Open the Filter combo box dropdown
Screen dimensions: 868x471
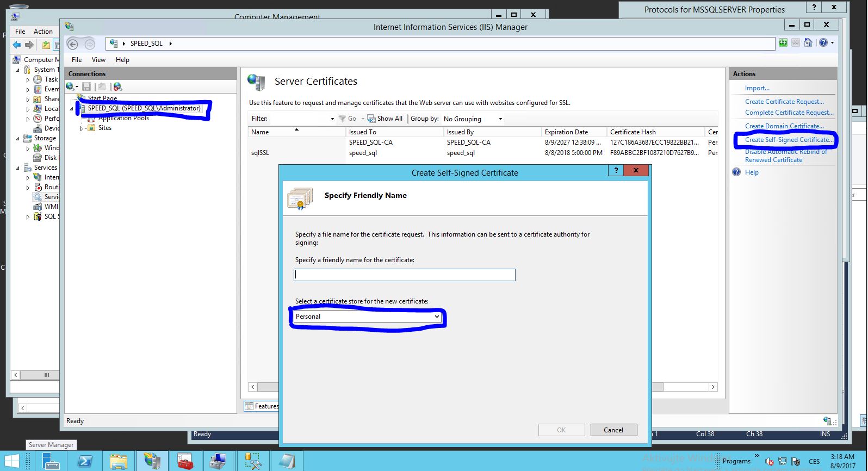coord(332,119)
